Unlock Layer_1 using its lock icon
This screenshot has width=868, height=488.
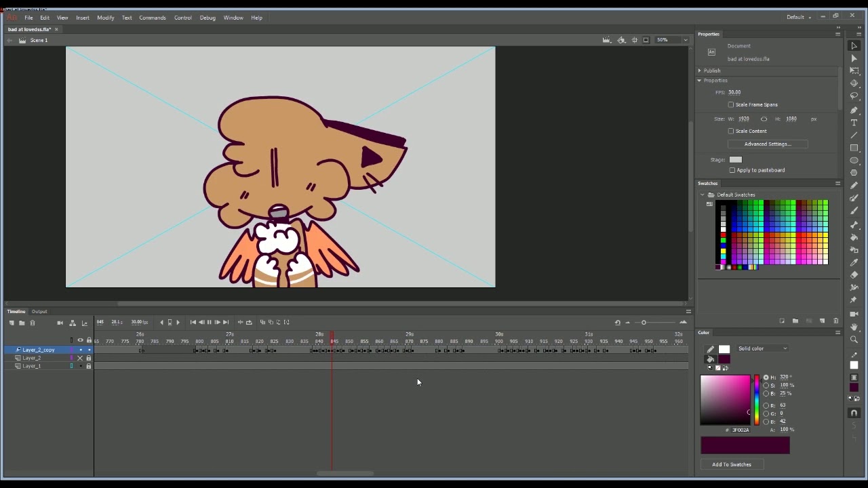pyautogui.click(x=88, y=366)
